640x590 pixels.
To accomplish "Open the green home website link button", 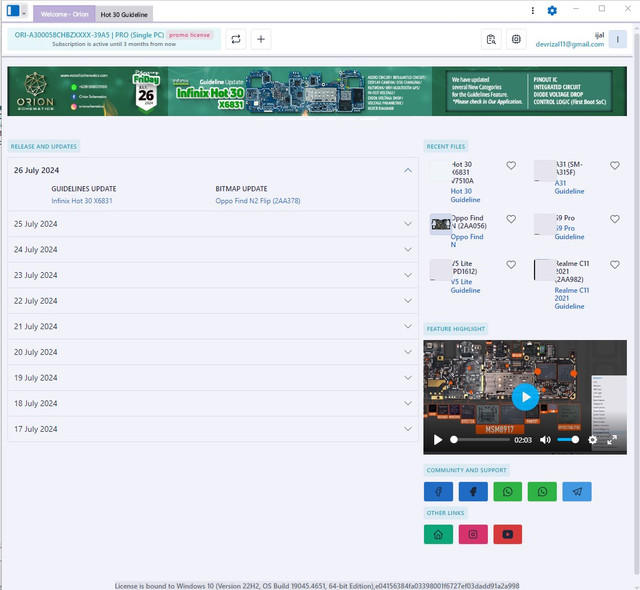I will 438,534.
